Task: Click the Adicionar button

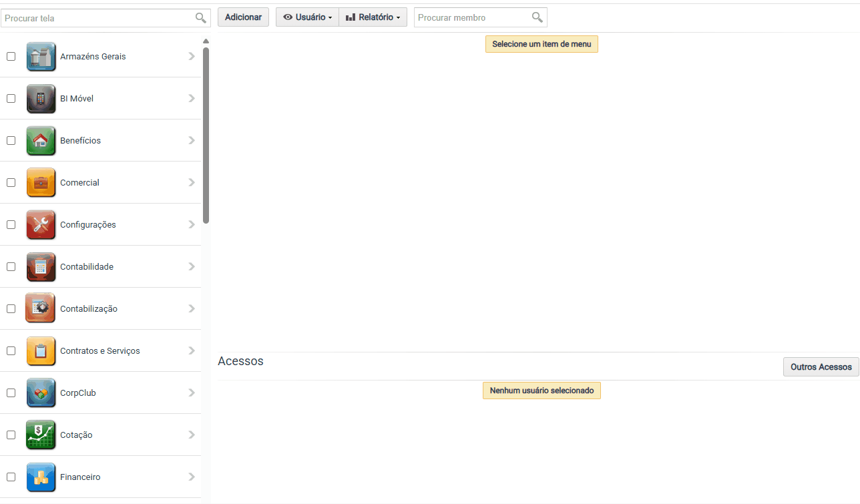Action: (x=243, y=17)
